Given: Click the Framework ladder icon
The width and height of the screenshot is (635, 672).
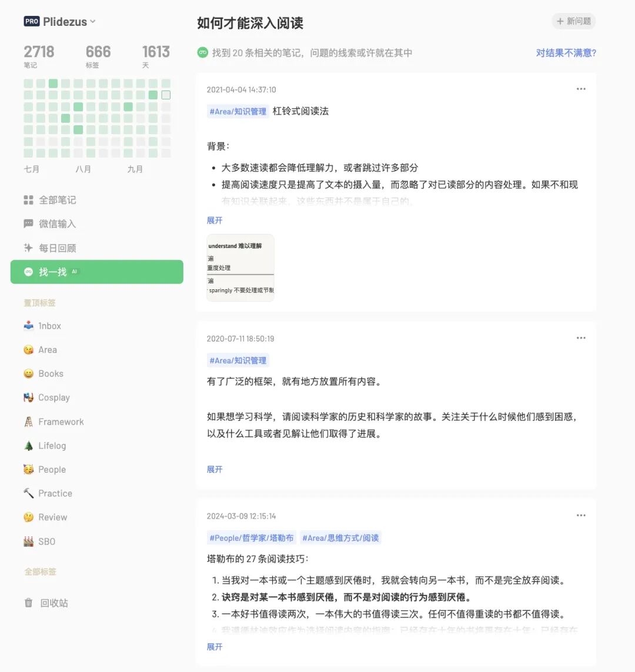Looking at the screenshot, I should tap(28, 422).
